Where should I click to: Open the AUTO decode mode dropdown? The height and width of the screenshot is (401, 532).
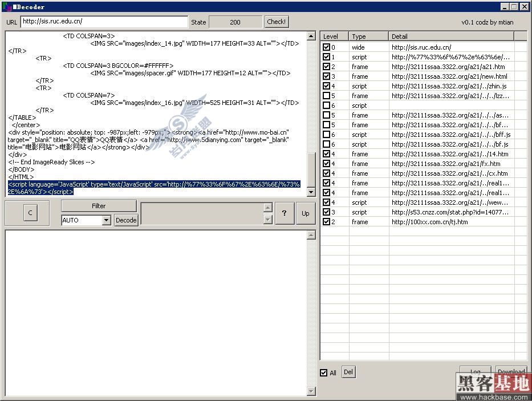(106, 220)
